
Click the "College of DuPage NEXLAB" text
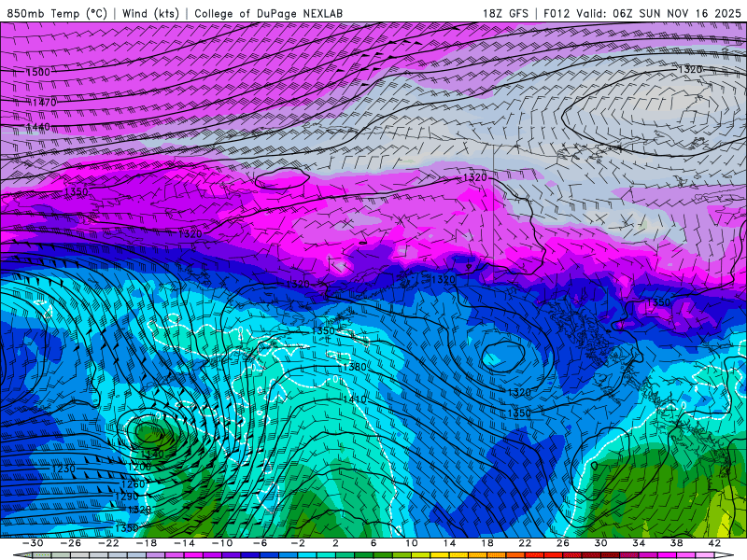point(268,13)
